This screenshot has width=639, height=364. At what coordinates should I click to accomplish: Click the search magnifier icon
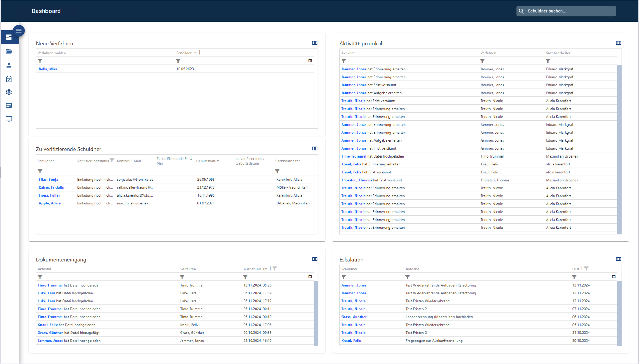click(521, 11)
